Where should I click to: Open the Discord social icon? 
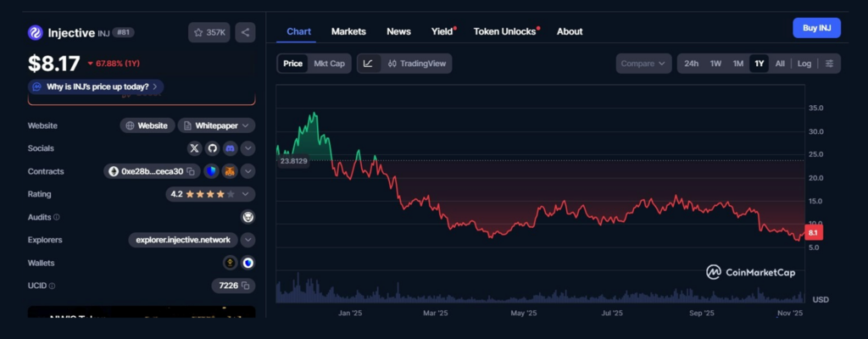231,148
